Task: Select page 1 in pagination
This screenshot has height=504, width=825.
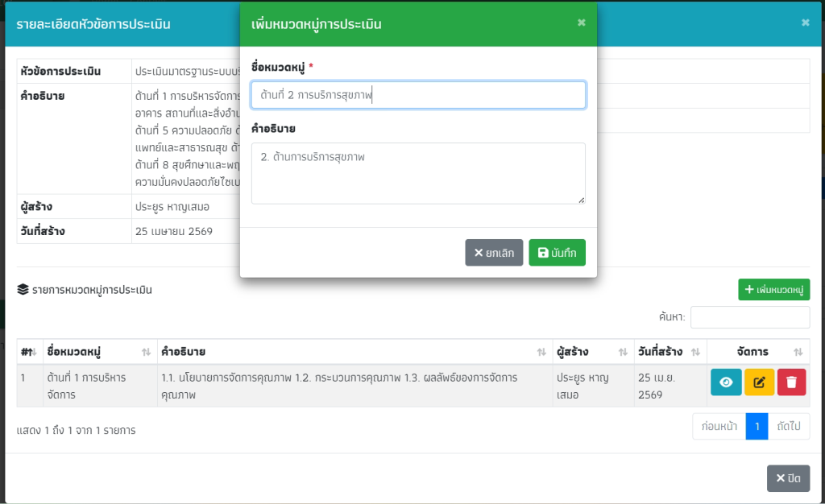Action: pos(757,427)
